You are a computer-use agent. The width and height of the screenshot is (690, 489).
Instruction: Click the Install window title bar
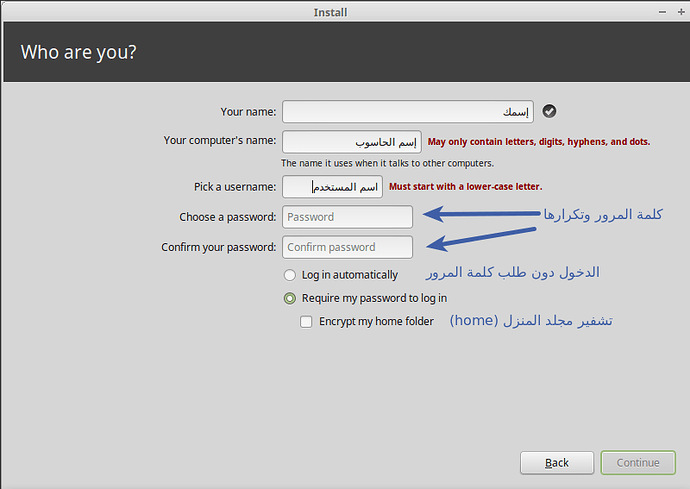click(330, 12)
